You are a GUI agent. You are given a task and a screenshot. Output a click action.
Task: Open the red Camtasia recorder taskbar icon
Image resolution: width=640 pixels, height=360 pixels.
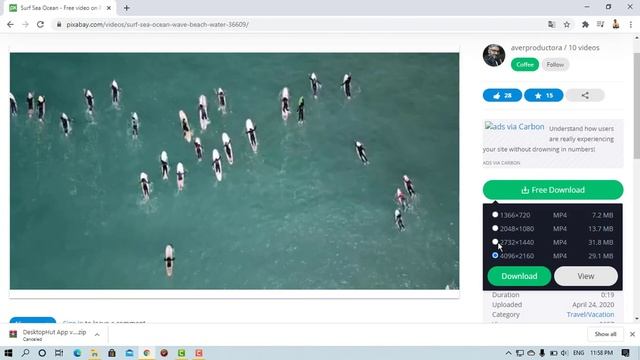(x=199, y=353)
